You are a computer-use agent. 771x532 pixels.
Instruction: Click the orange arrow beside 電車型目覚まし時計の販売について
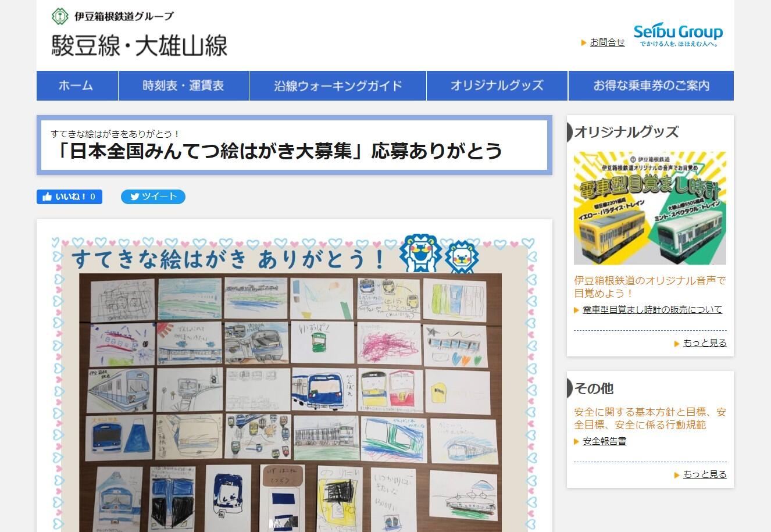577,310
